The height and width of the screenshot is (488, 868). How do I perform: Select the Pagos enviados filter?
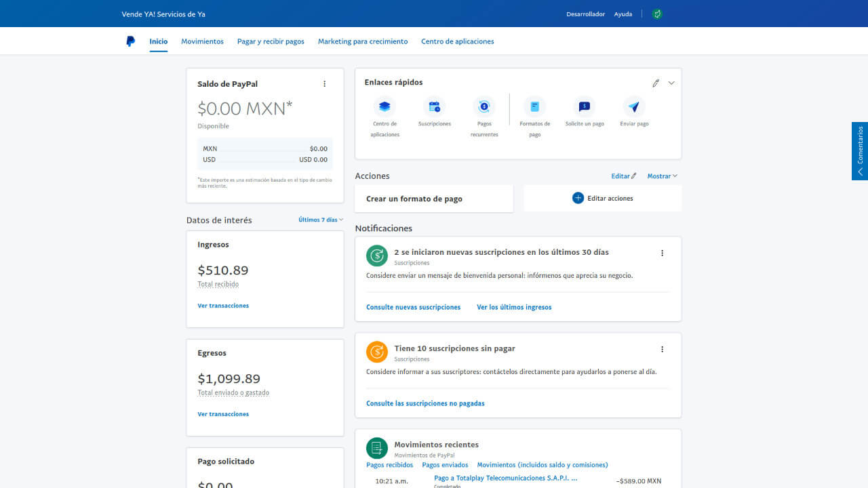445,465
